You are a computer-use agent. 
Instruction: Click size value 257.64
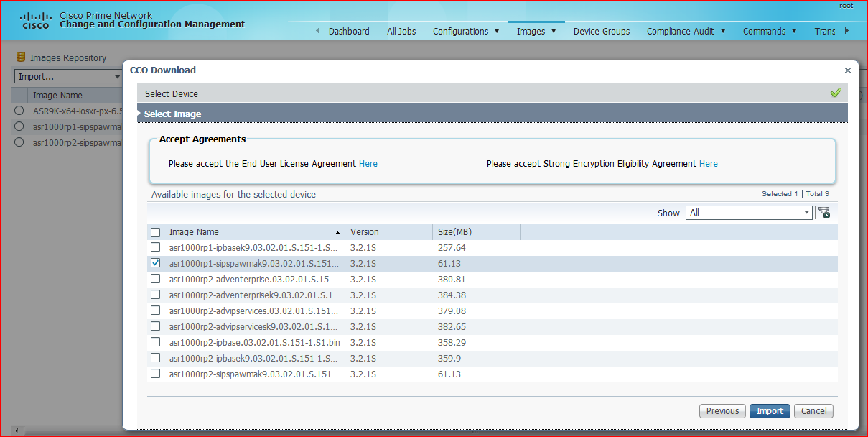pyautogui.click(x=452, y=247)
